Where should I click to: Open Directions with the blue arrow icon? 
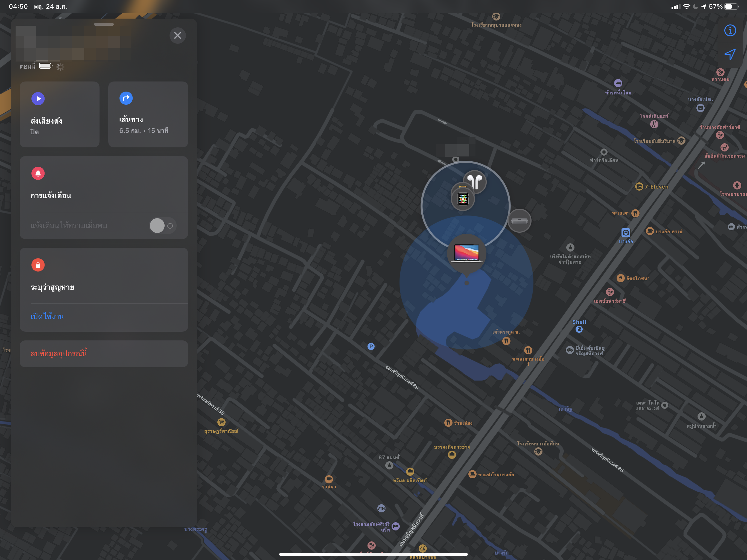[126, 98]
